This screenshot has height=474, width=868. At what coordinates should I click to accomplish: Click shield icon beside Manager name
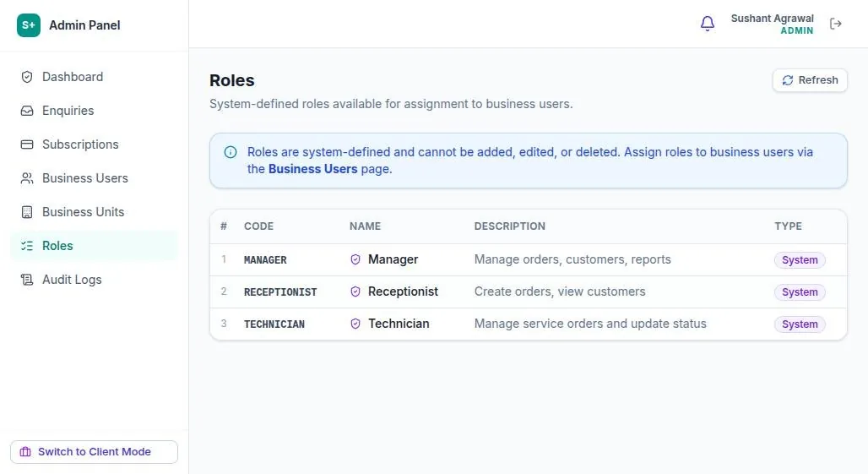click(x=355, y=259)
